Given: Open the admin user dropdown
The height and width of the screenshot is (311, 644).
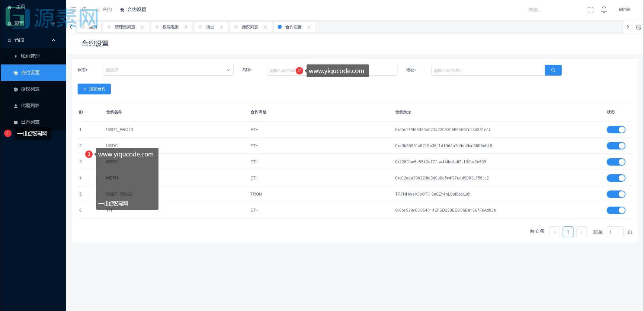Looking at the screenshot, I should 624,10.
